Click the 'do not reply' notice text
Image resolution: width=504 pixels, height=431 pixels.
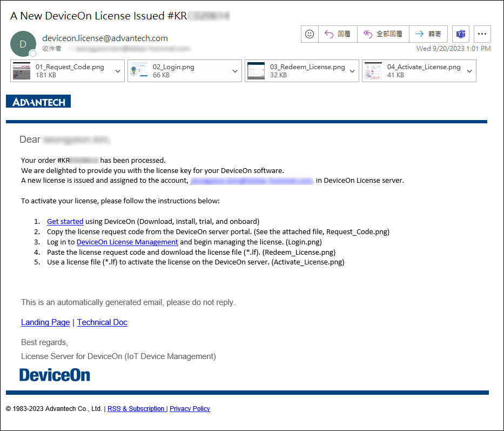tap(128, 302)
